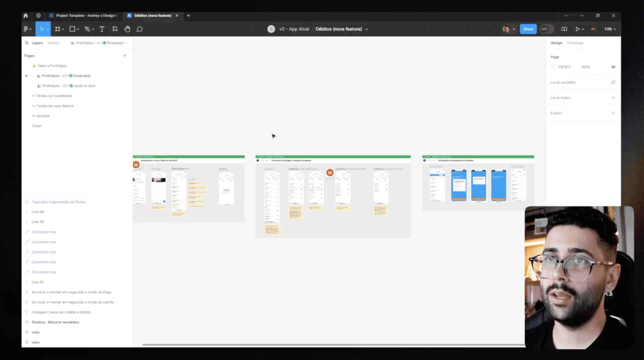Toggle page background color visibility eye
Viewport: 644px width, 360px height.
click(x=613, y=67)
